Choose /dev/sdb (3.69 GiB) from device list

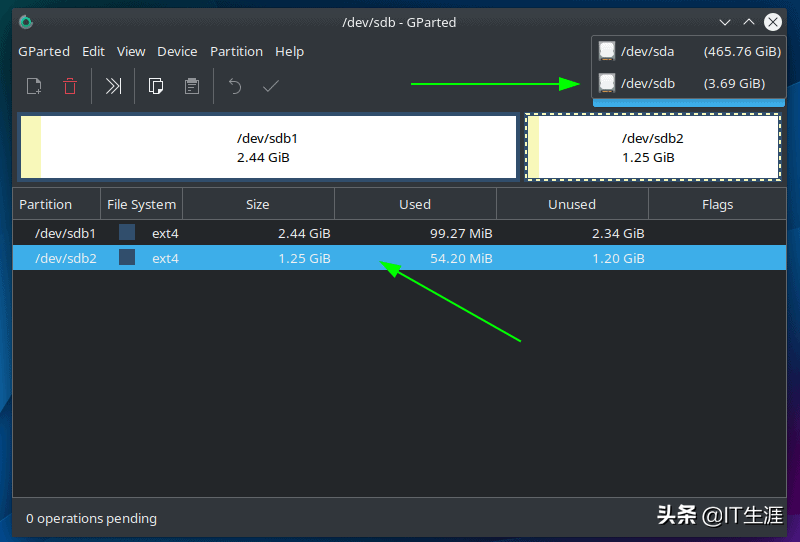(x=688, y=83)
